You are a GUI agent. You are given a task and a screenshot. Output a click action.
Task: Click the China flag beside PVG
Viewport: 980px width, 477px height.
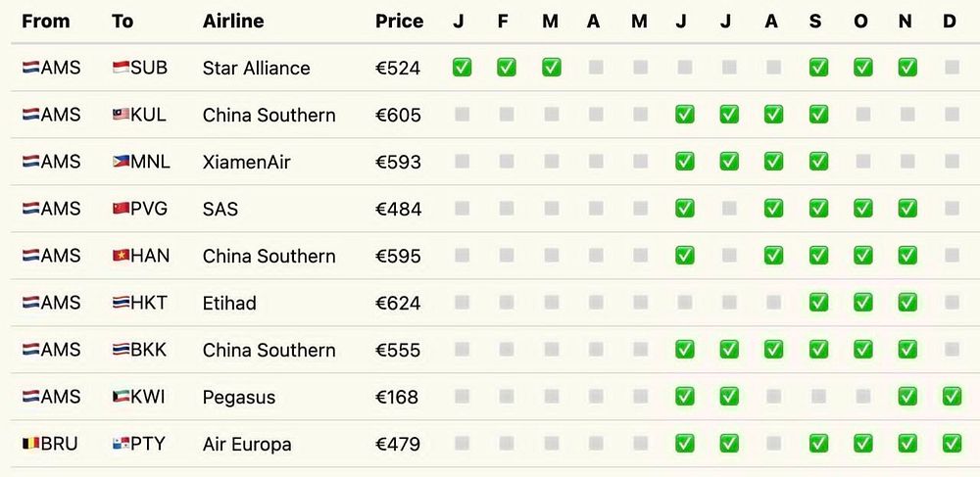pos(121,209)
